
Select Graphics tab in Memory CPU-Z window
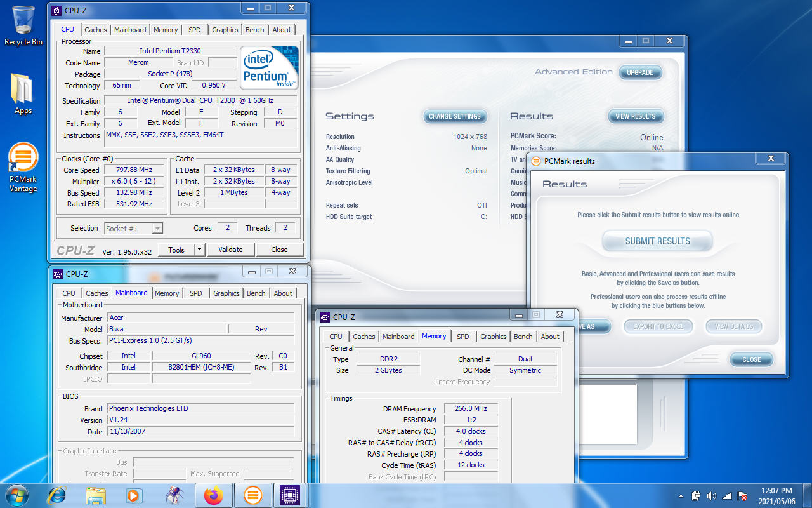click(x=494, y=337)
